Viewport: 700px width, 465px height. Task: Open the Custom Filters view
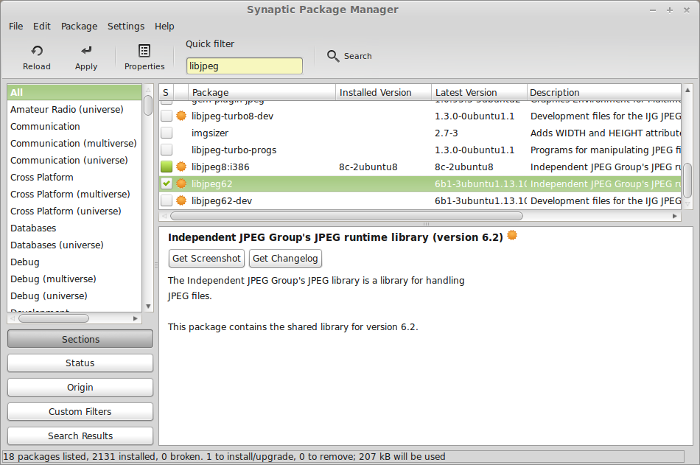[80, 411]
